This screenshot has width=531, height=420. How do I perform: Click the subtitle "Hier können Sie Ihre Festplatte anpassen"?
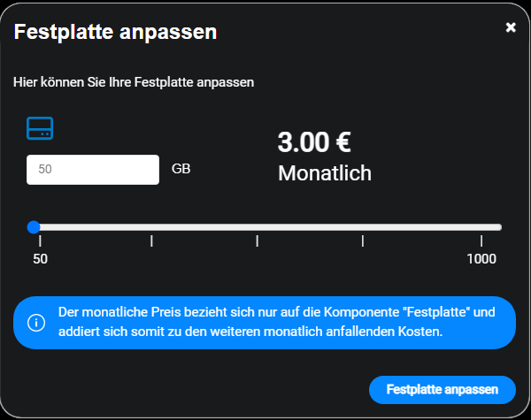coord(134,82)
